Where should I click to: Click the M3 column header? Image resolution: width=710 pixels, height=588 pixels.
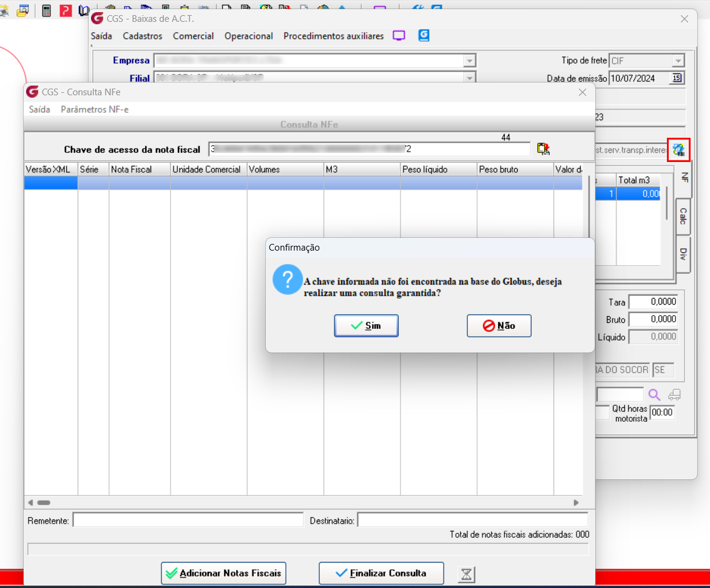click(x=362, y=169)
